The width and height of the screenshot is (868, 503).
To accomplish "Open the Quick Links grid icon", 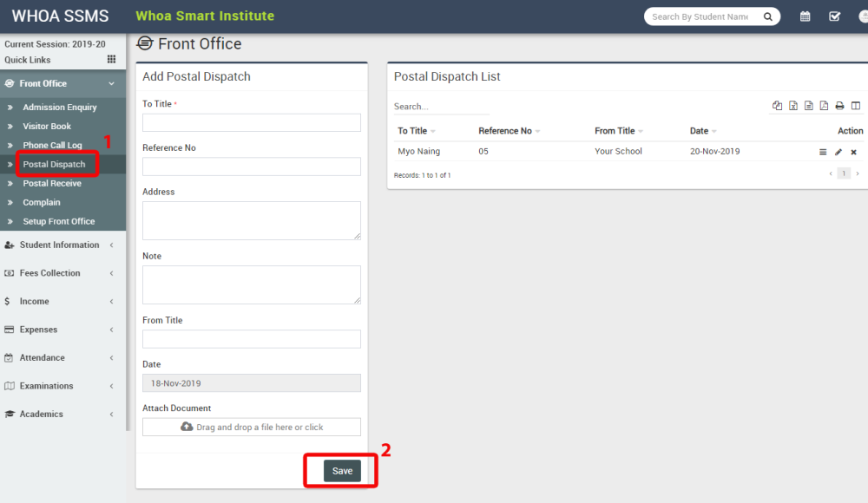I will tap(112, 60).
